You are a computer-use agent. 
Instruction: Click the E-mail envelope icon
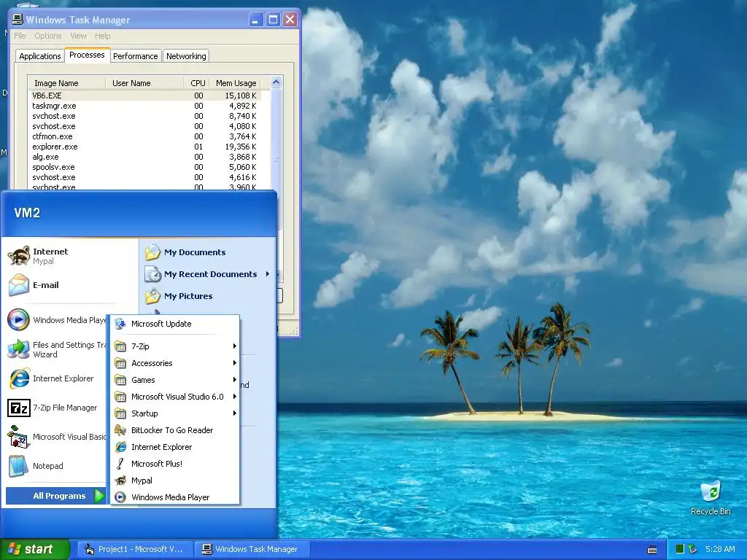tap(19, 285)
